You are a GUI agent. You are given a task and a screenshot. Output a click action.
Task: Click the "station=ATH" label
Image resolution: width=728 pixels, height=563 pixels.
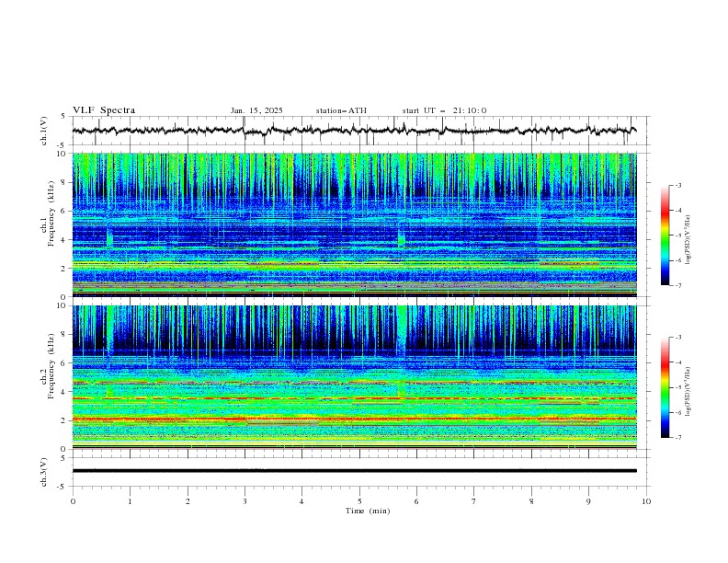(x=341, y=110)
